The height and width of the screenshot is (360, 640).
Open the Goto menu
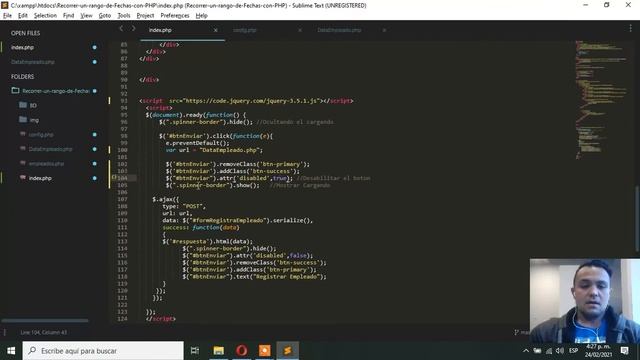tap(105, 16)
